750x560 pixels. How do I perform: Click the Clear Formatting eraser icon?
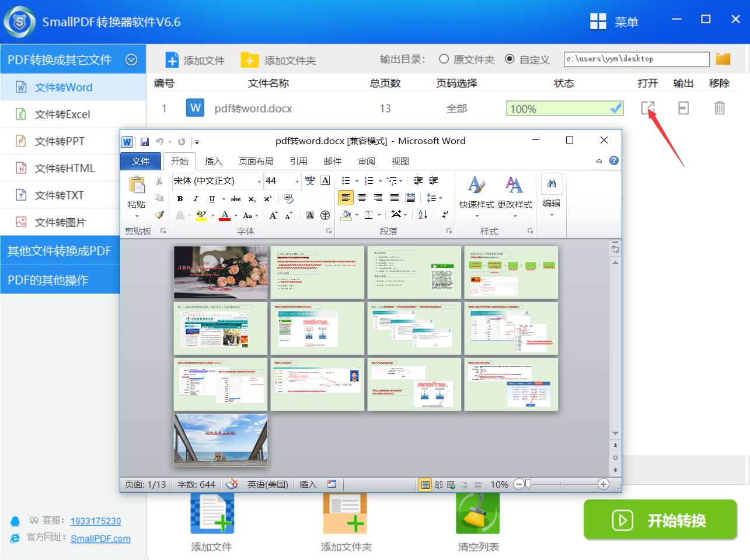point(289,199)
